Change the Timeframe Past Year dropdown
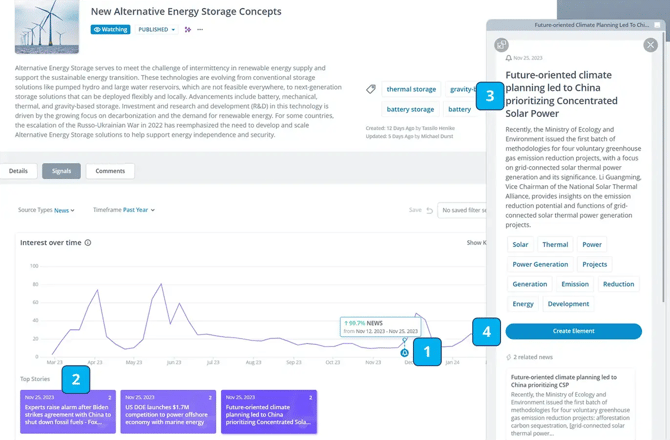 138,210
